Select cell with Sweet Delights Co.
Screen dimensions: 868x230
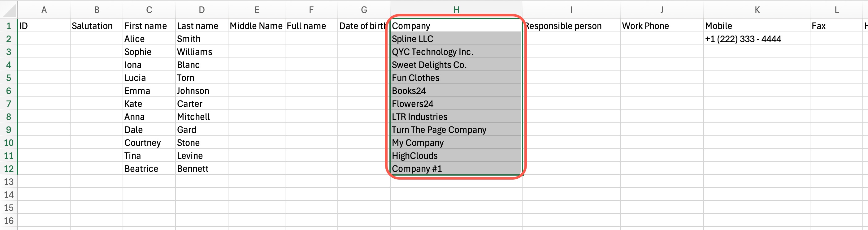pyautogui.click(x=456, y=65)
